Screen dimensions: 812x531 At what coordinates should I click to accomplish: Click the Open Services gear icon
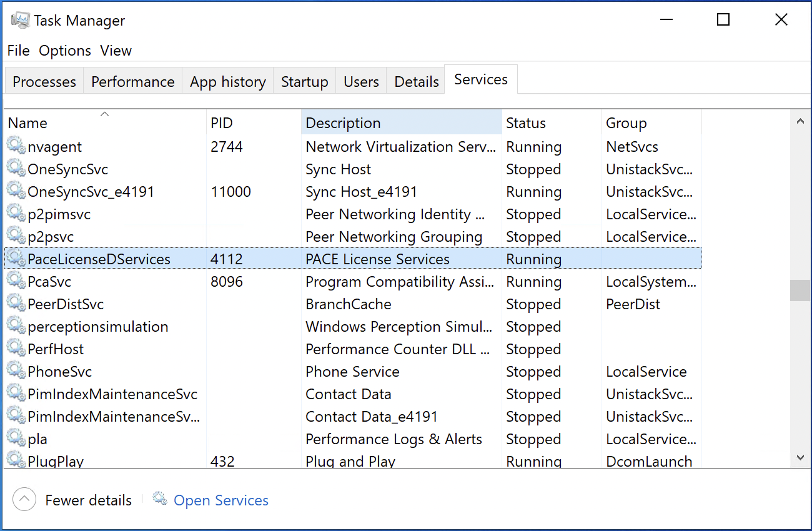(159, 499)
